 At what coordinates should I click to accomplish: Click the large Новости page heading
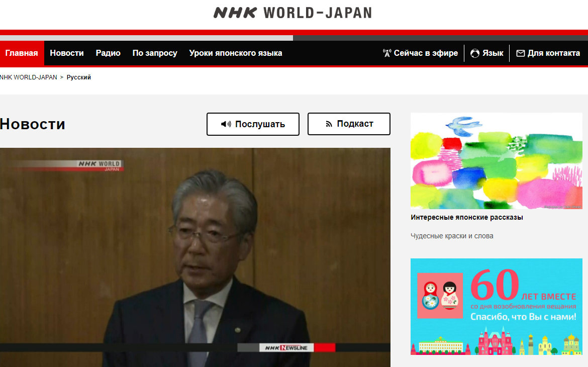coord(33,124)
